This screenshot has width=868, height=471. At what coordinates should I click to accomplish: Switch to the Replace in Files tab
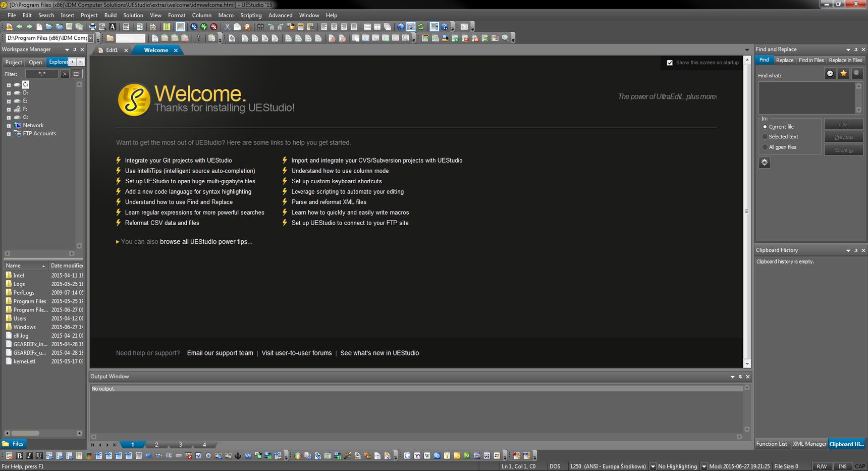845,60
